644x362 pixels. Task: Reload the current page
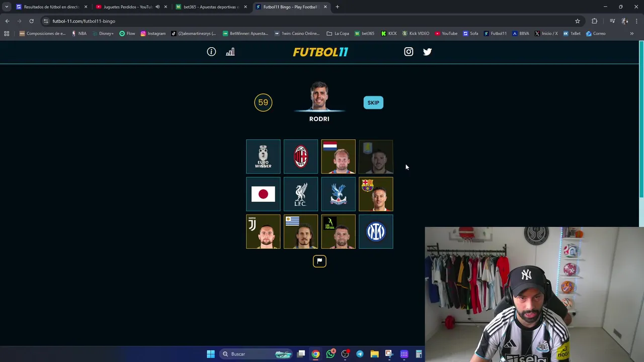point(31,21)
